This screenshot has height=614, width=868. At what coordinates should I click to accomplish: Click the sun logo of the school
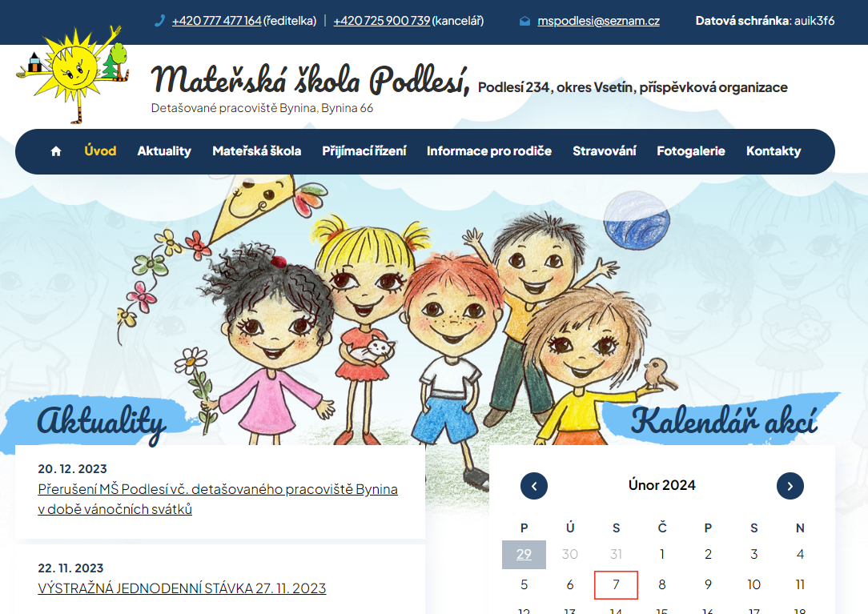(73, 74)
